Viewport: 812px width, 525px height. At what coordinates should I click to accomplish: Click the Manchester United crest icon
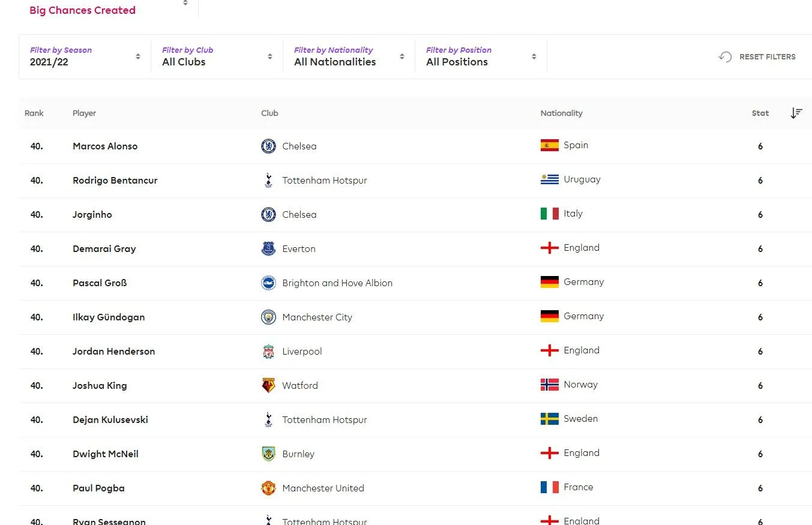coord(268,488)
